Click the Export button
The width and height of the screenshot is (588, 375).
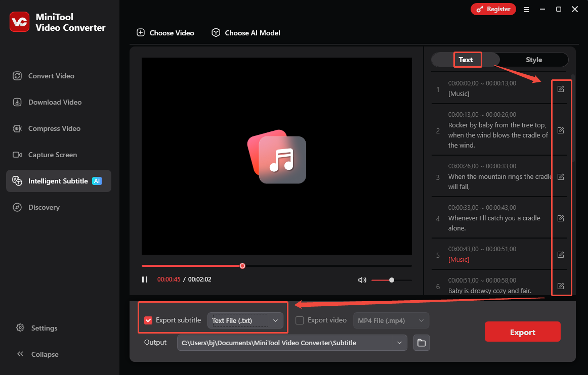pyautogui.click(x=522, y=332)
